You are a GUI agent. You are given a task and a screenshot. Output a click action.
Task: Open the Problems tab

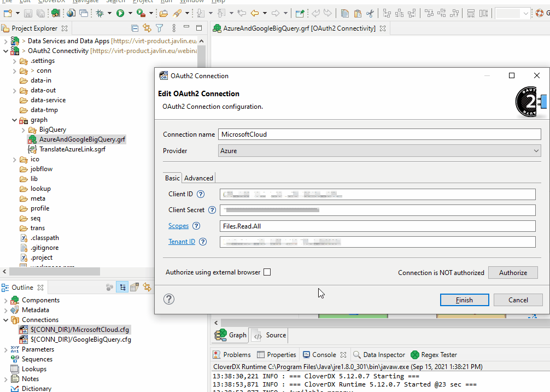(232, 355)
